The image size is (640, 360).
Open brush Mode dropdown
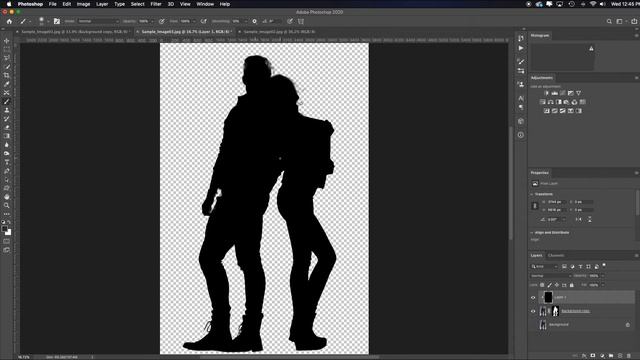point(98,21)
